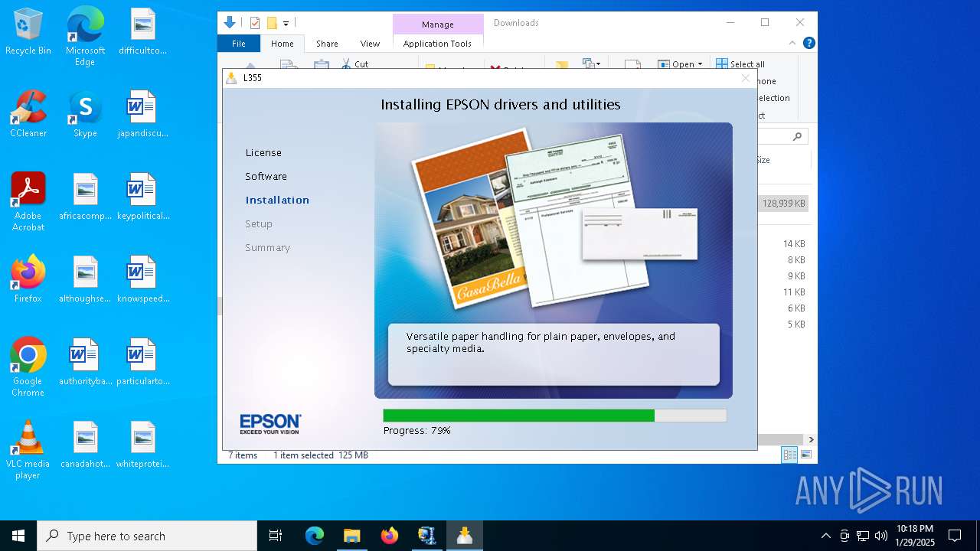Click the Manage contextual tab
Image resolution: width=980 pixels, height=551 pixels.
click(x=438, y=24)
